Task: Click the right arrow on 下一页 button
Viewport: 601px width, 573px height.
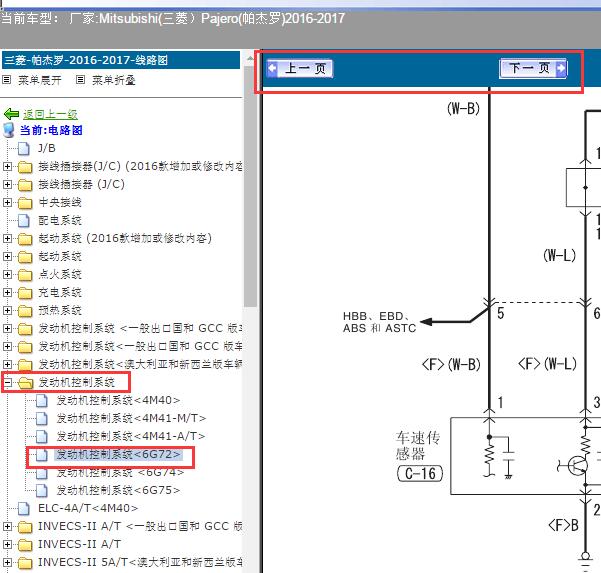Action: pos(561,68)
